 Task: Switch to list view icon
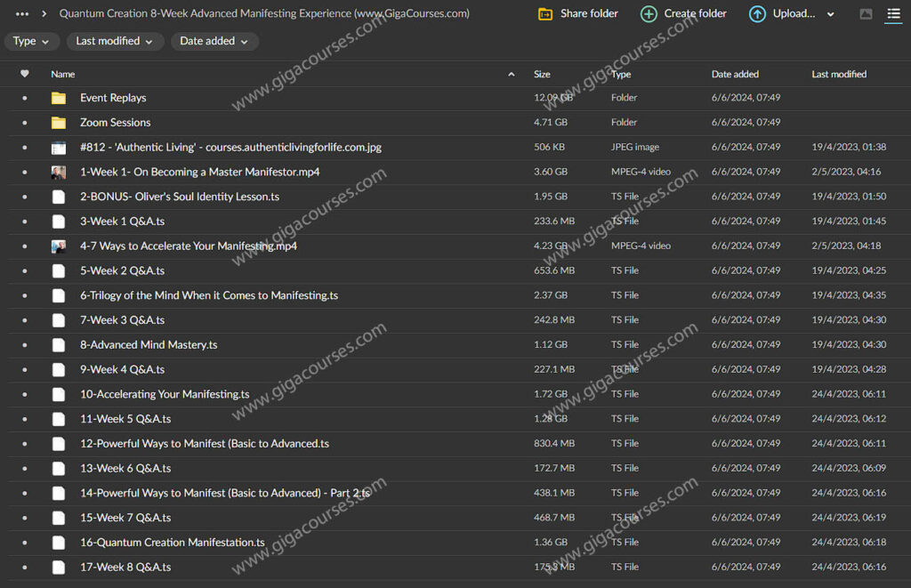(893, 14)
